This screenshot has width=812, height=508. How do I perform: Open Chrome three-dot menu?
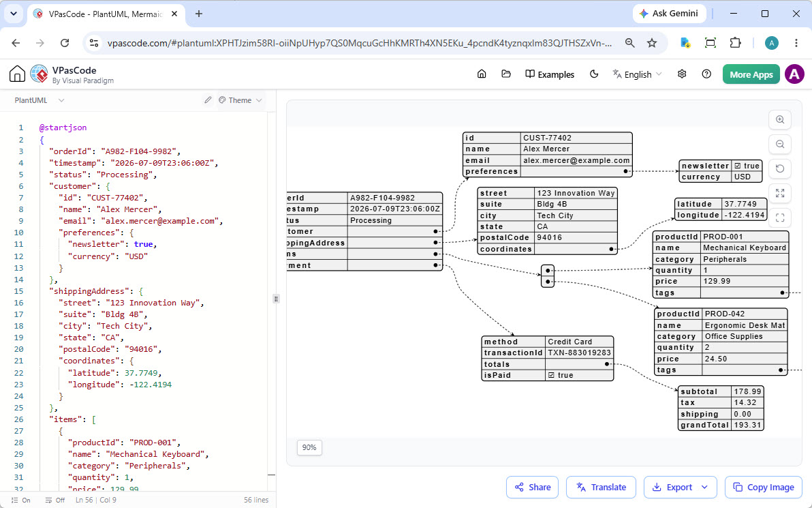pyautogui.click(x=796, y=43)
